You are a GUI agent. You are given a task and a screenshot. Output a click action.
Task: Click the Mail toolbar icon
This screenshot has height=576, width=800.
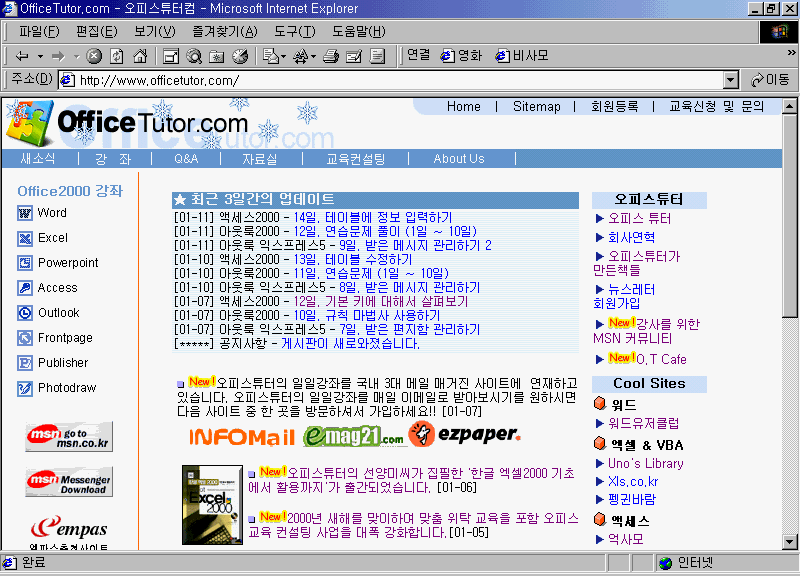270,56
